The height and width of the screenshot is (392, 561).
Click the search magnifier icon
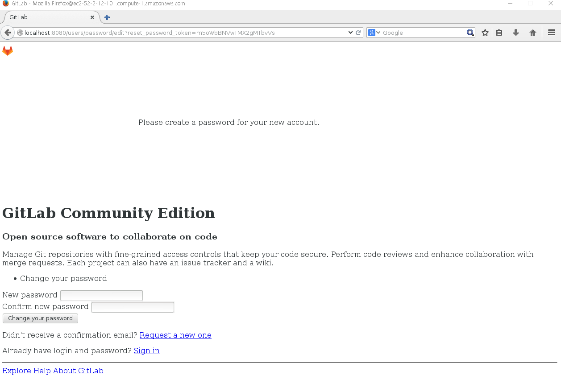point(470,33)
